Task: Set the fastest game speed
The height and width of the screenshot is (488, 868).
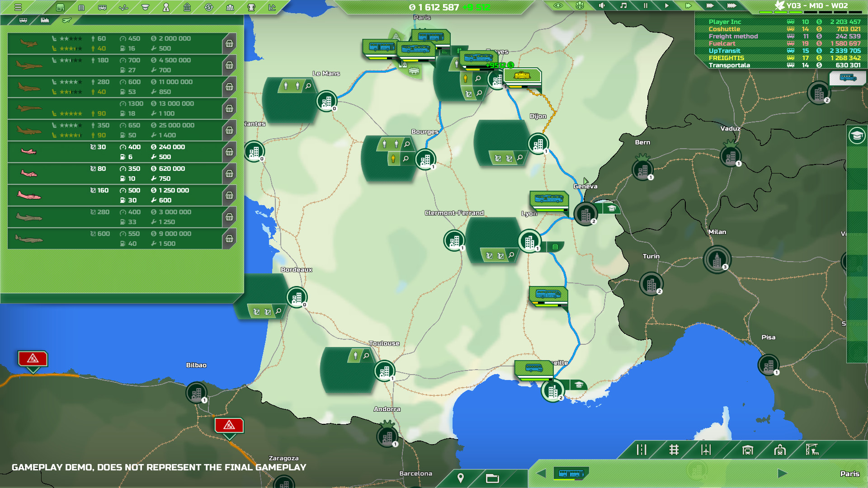Action: pyautogui.click(x=732, y=6)
